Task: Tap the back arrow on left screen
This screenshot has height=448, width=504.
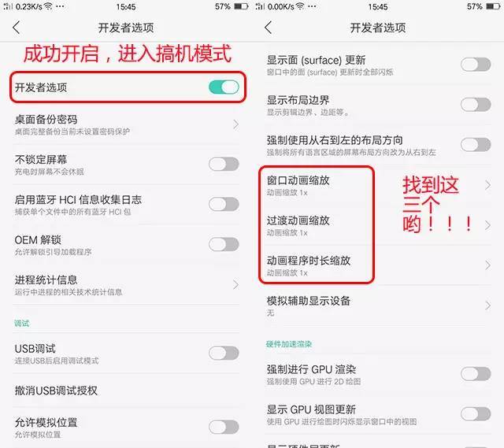Action: pos(16,28)
